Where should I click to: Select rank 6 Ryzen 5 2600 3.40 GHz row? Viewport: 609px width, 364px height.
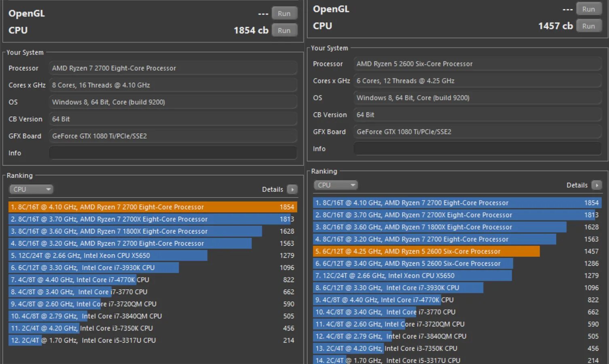click(457, 263)
